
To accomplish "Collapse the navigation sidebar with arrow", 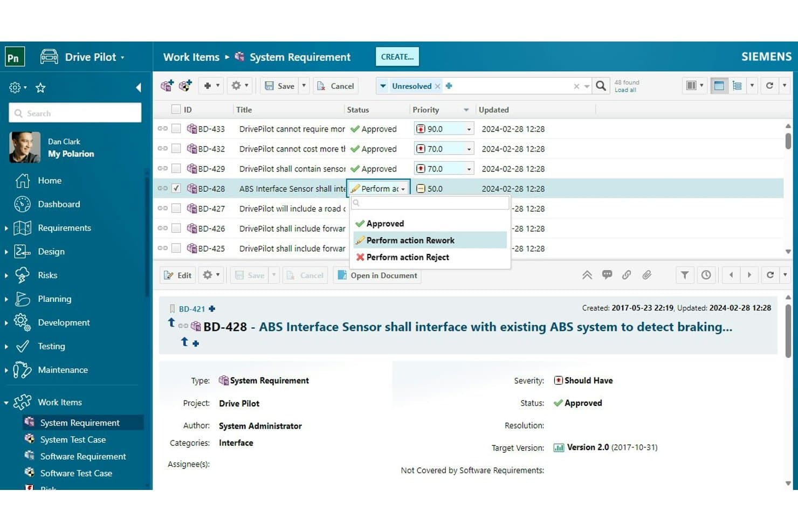I will tap(139, 87).
